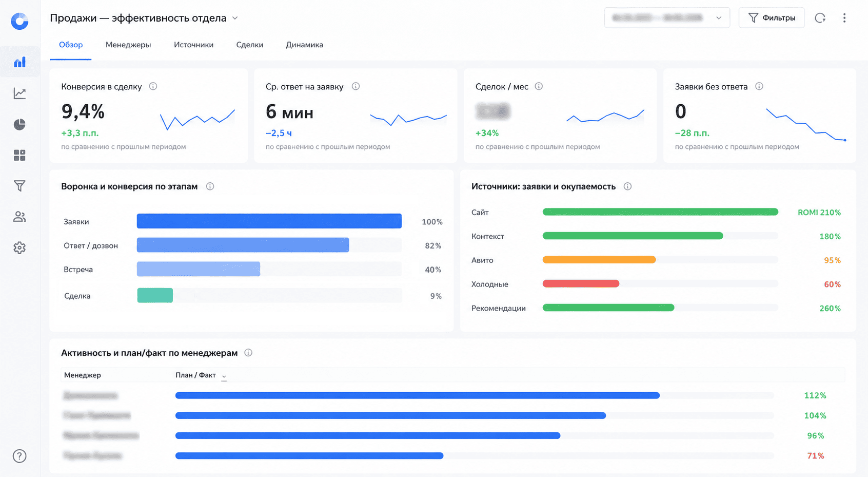Show info for Источники: заявки и окупаемость
Image resolution: width=868 pixels, height=477 pixels.
click(627, 186)
